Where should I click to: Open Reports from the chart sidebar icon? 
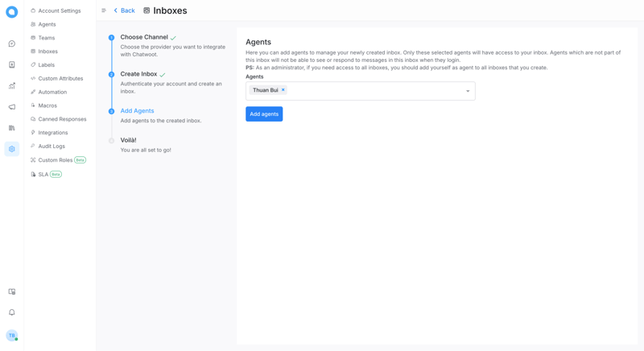[x=12, y=86]
